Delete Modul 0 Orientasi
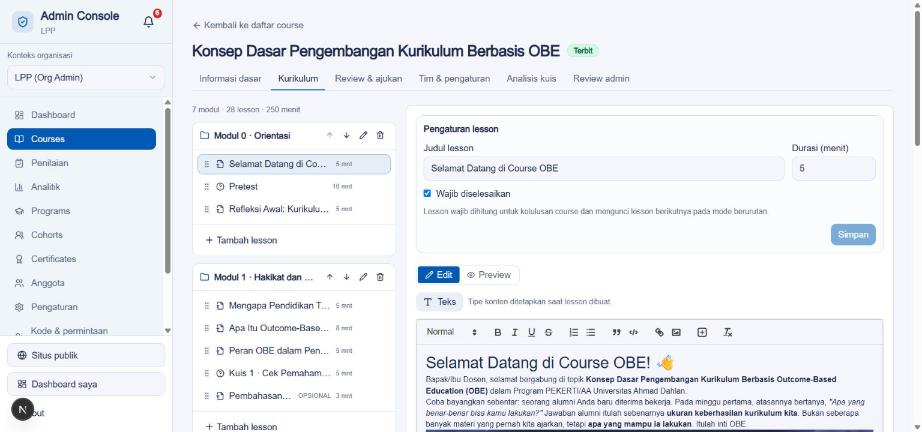Image resolution: width=922 pixels, height=432 pixels. 380,135
